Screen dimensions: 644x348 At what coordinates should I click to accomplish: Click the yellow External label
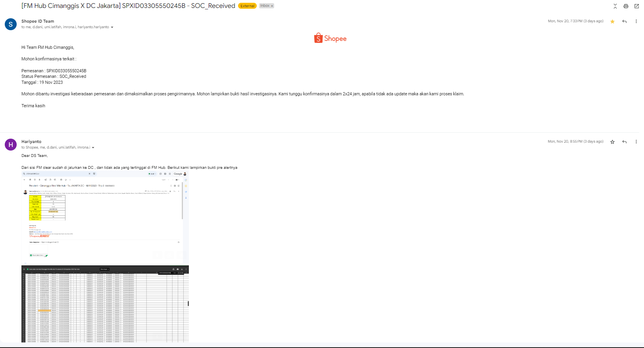pos(248,6)
